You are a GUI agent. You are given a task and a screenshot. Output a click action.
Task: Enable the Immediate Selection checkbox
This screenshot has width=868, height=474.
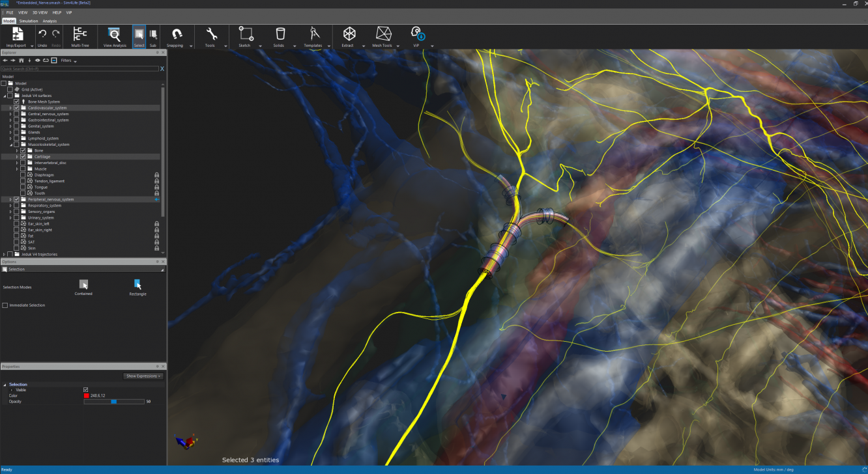coord(5,305)
